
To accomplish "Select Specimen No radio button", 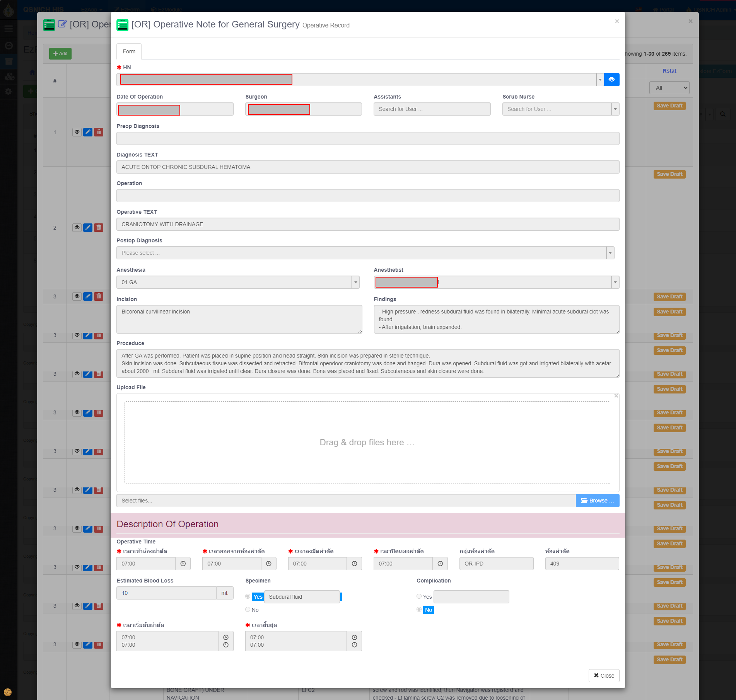I will click(x=248, y=610).
